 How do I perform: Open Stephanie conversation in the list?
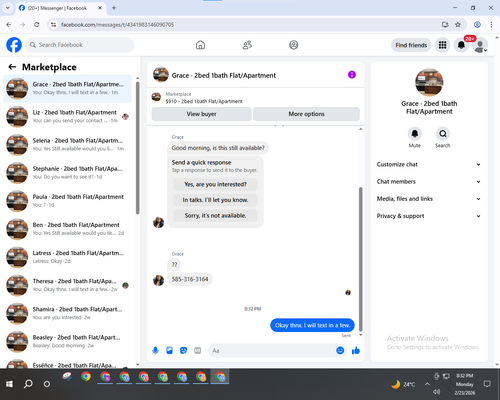67,173
